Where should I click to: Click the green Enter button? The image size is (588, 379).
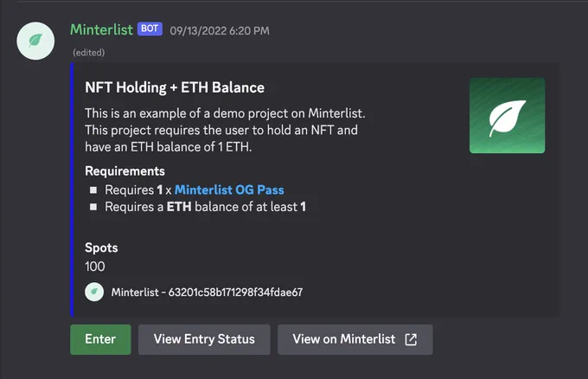point(100,339)
